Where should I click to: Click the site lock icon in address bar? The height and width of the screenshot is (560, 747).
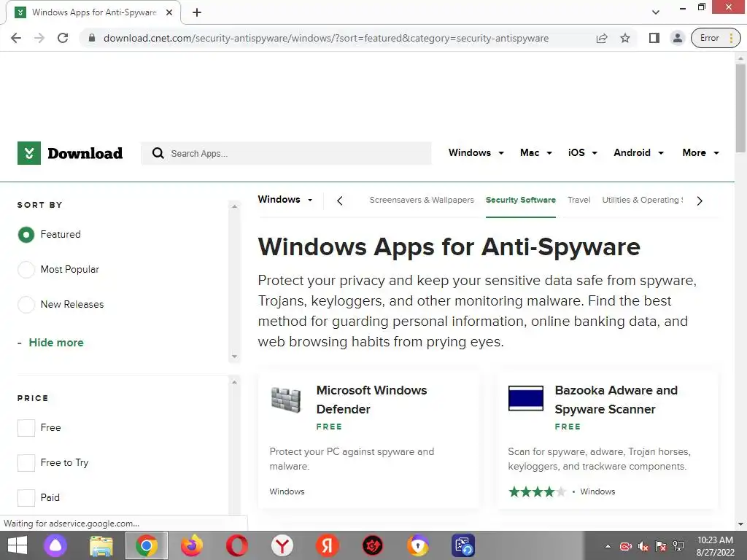tap(92, 38)
